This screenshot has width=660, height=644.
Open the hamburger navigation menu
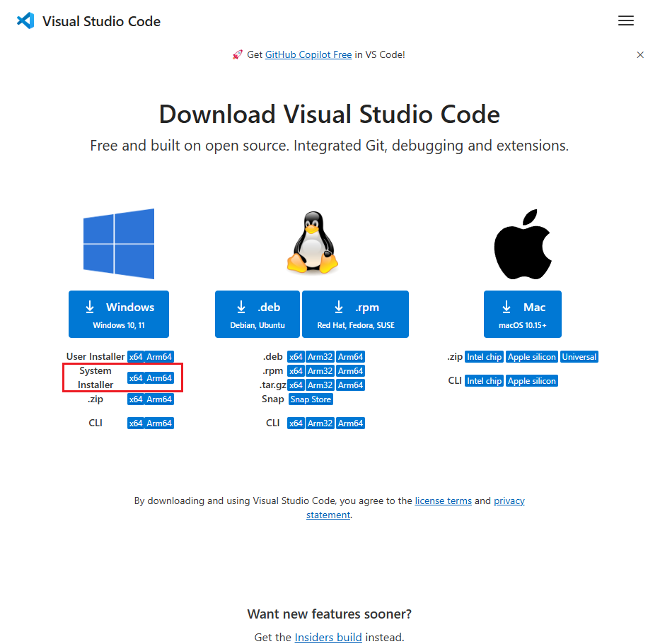pos(625,21)
